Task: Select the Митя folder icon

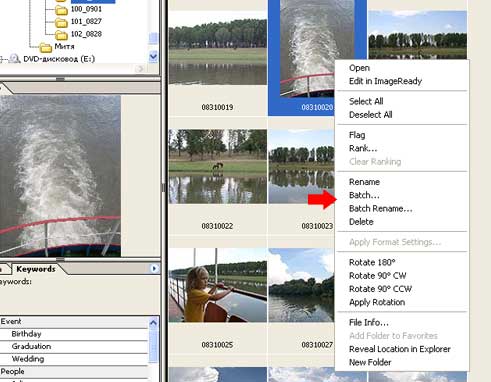Action: pos(46,48)
